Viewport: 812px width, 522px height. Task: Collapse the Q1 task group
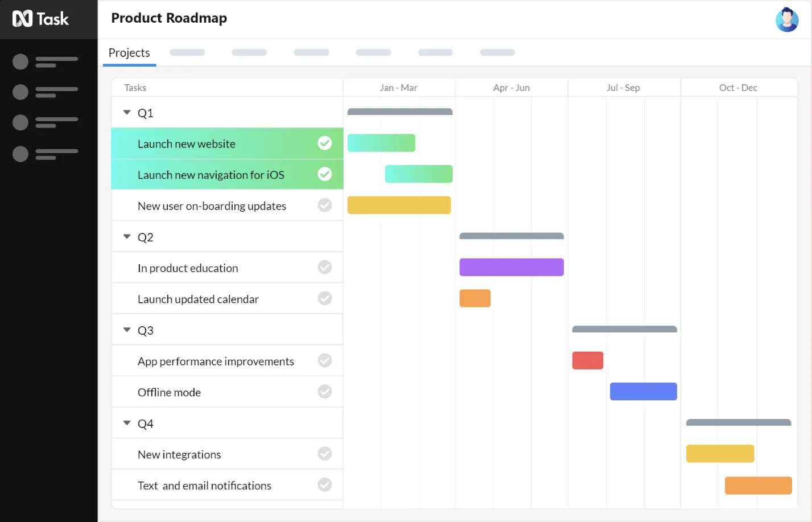point(127,112)
